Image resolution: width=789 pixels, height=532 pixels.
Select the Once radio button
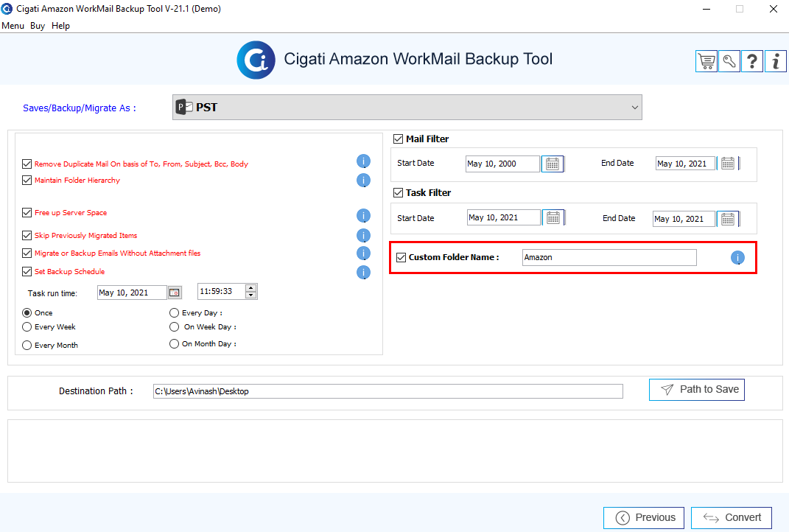tap(27, 313)
